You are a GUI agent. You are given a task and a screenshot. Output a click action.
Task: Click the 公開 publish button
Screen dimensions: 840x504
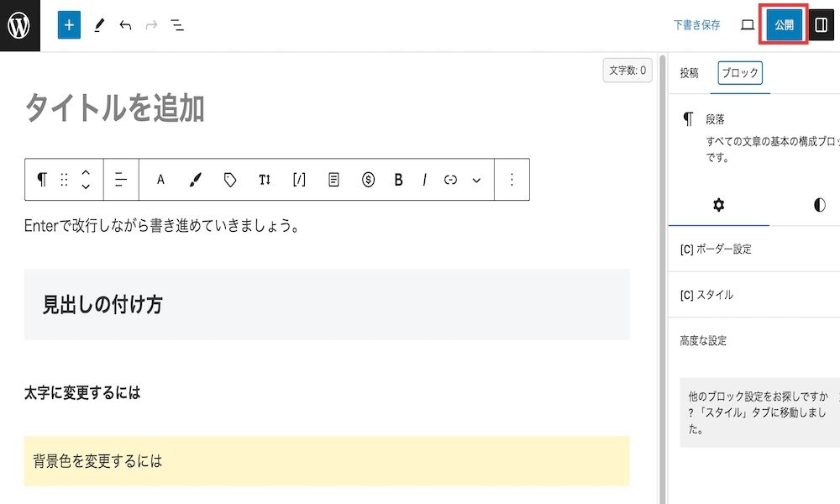coord(785,24)
